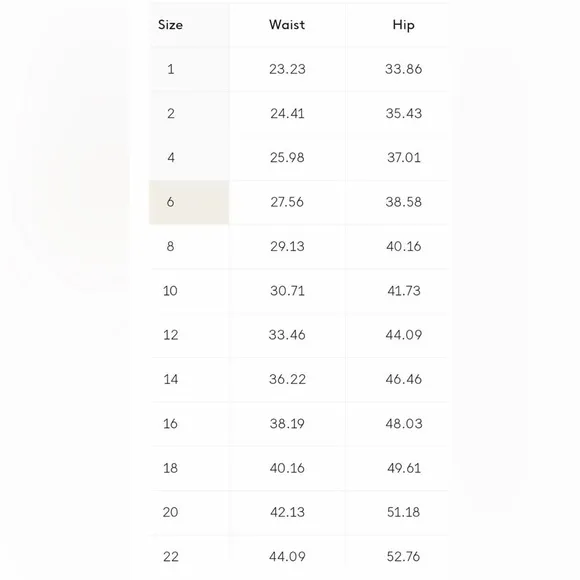Click waist value 27.56
This screenshot has width=580, height=580.
click(x=287, y=202)
